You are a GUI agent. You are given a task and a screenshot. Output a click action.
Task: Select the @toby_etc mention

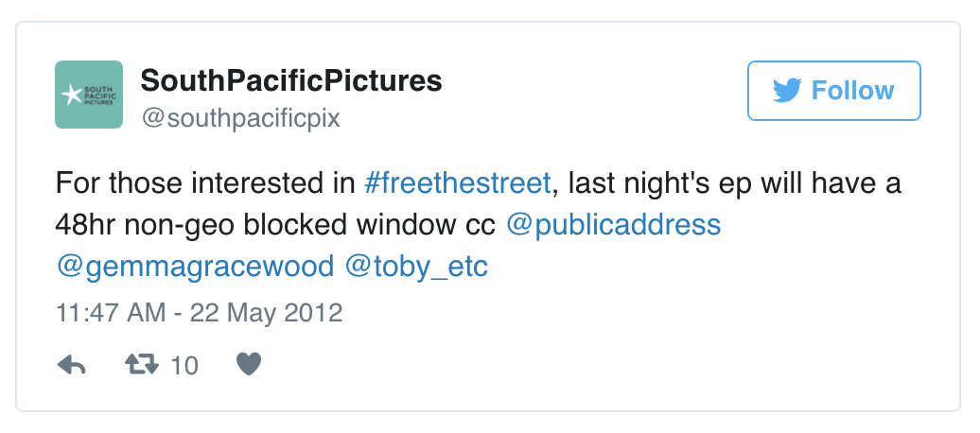(416, 267)
